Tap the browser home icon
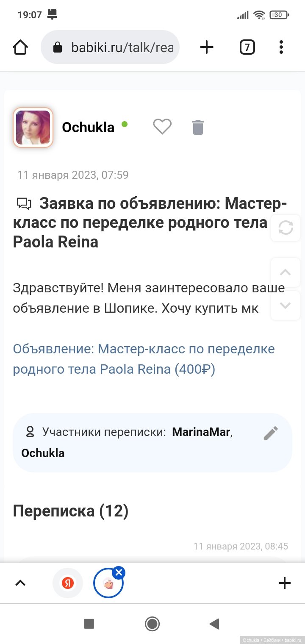 pyautogui.click(x=20, y=47)
